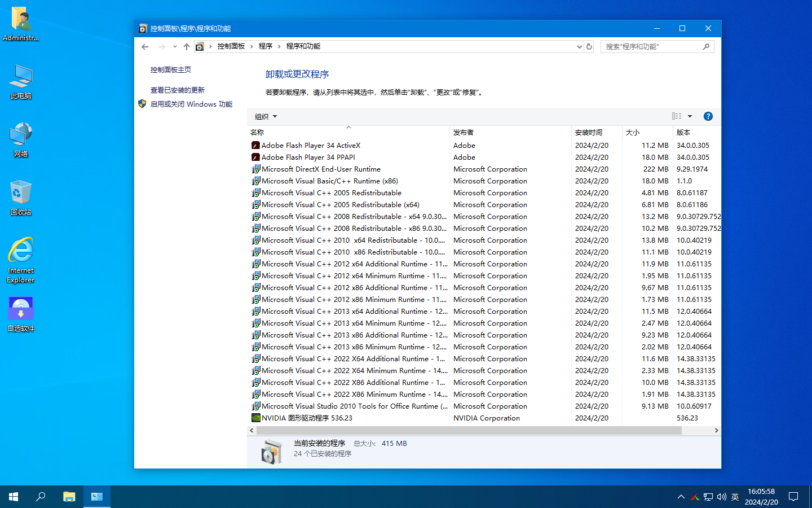
Task: Open File Explorer from the taskbar
Action: (x=69, y=497)
